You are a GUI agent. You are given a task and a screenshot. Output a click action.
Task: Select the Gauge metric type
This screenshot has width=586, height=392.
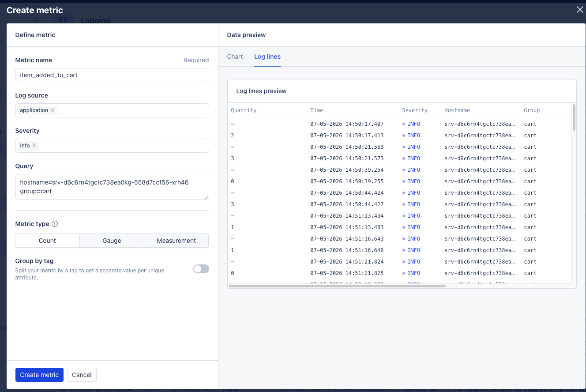112,241
